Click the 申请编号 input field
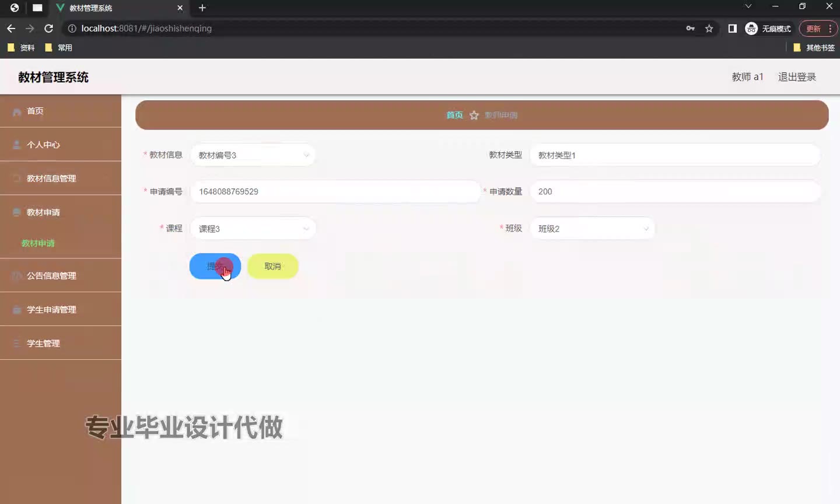840x504 pixels. click(x=335, y=191)
